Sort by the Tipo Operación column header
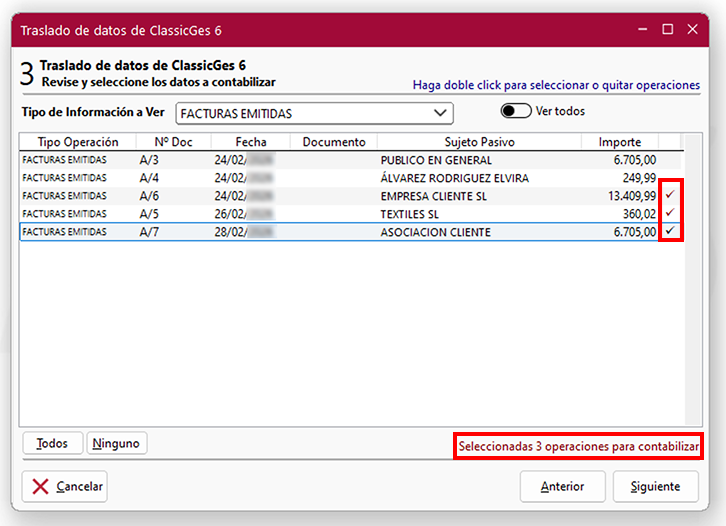Viewport: 726px width, 526px height. [77, 142]
